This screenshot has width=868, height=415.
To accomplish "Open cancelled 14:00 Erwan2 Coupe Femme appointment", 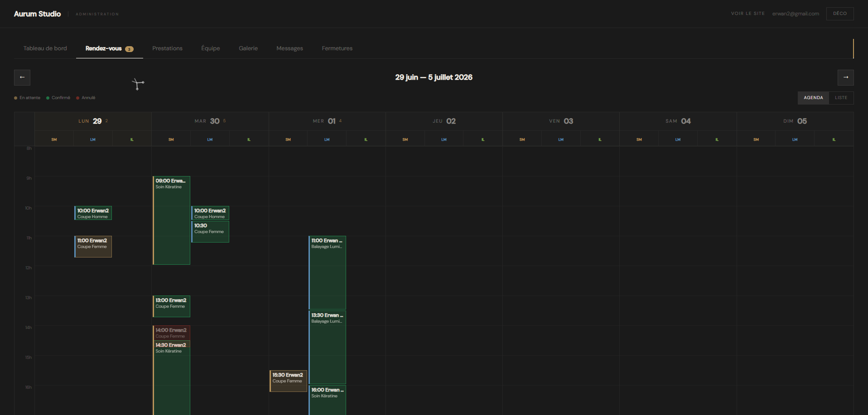I will pyautogui.click(x=171, y=333).
